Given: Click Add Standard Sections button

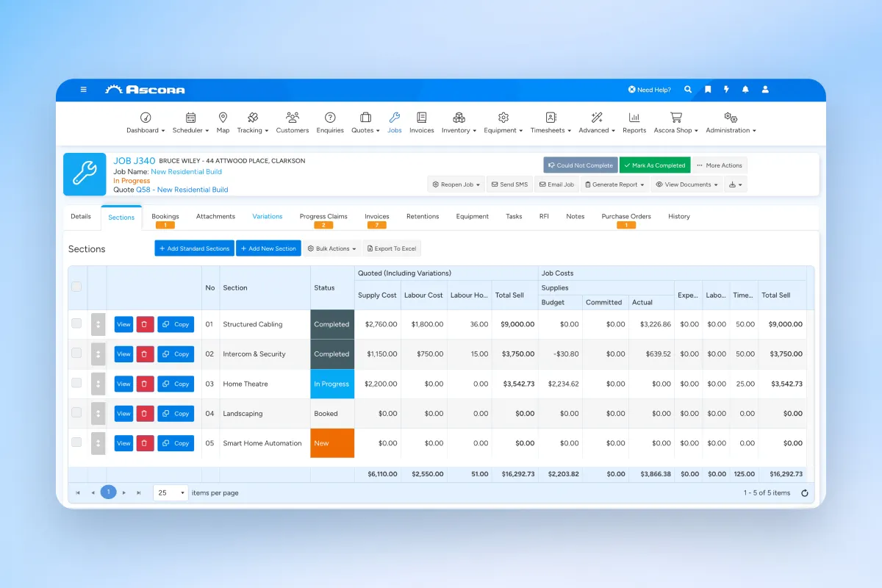Looking at the screenshot, I should coord(194,248).
